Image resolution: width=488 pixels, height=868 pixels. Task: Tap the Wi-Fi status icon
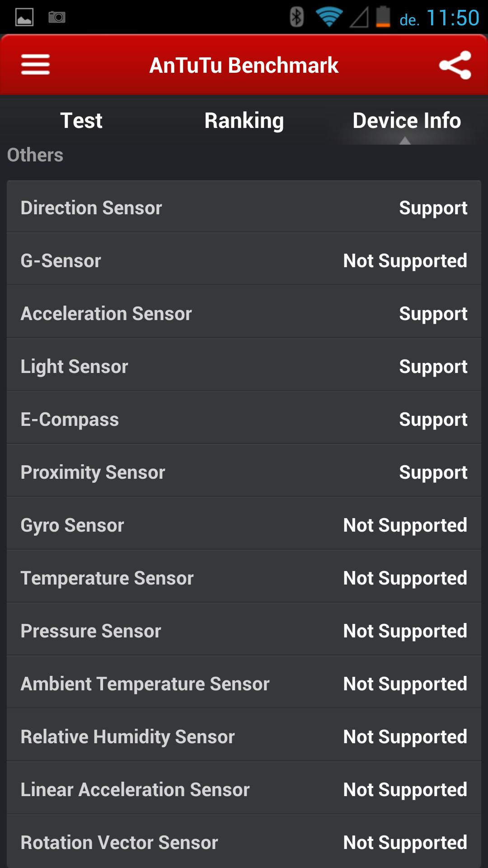click(x=329, y=17)
